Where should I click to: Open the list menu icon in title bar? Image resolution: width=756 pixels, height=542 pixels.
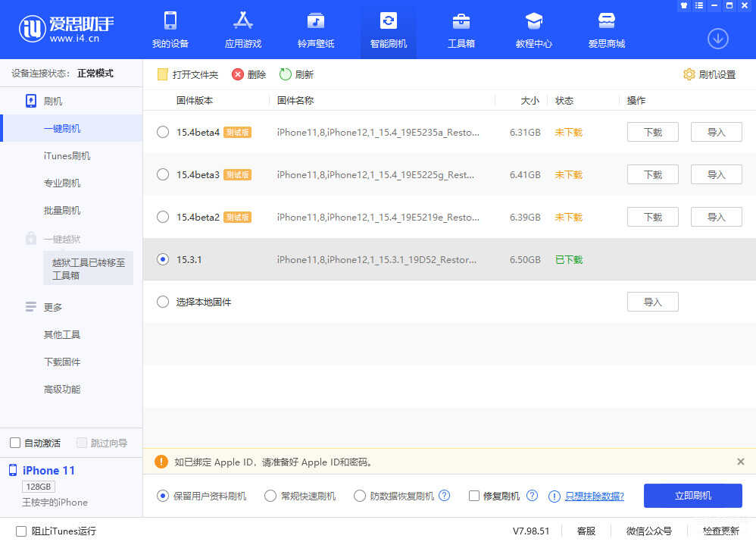click(699, 5)
